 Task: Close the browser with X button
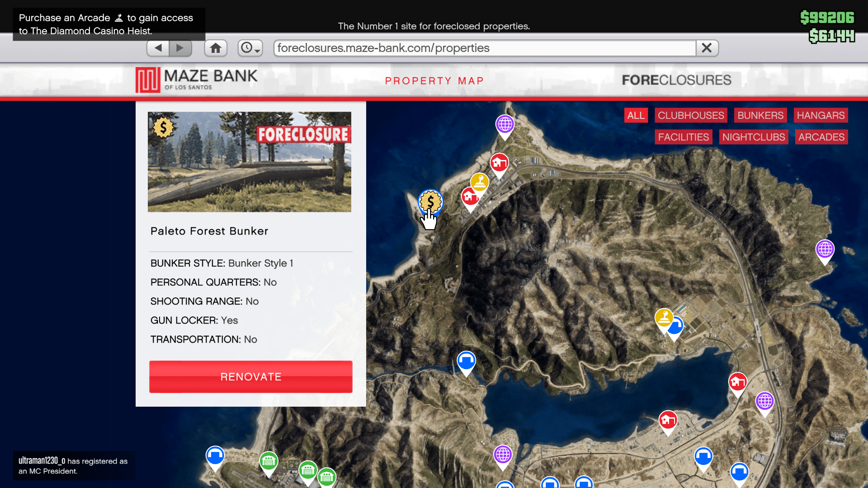707,48
